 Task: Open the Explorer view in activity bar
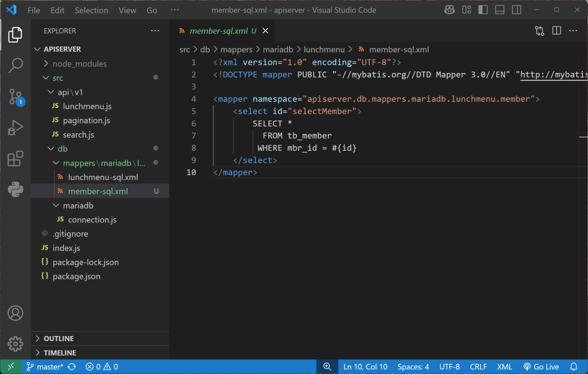(x=15, y=35)
